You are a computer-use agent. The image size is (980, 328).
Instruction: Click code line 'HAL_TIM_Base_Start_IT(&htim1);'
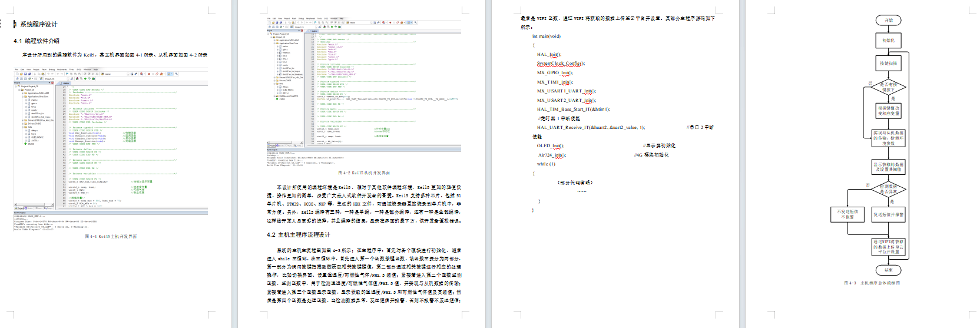pos(573,110)
